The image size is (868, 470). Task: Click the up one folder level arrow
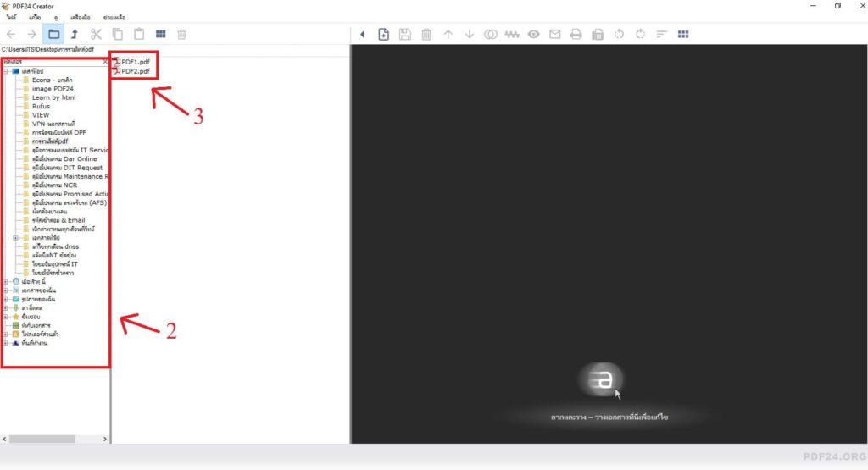tap(75, 35)
